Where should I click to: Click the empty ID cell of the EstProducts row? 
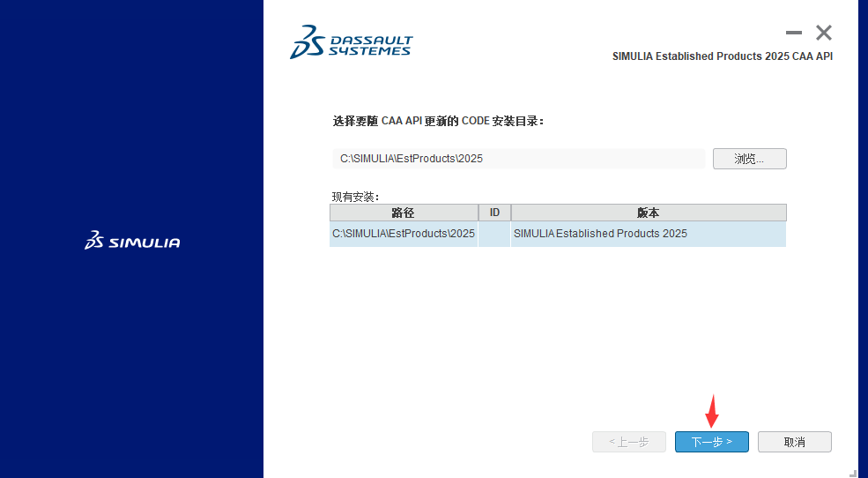tap(494, 234)
